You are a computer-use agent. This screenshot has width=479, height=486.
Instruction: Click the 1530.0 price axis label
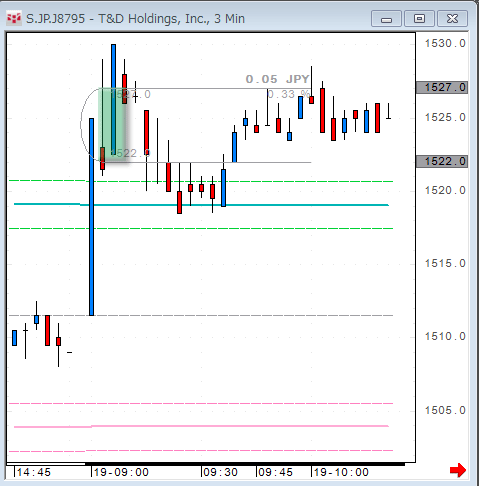pyautogui.click(x=445, y=43)
